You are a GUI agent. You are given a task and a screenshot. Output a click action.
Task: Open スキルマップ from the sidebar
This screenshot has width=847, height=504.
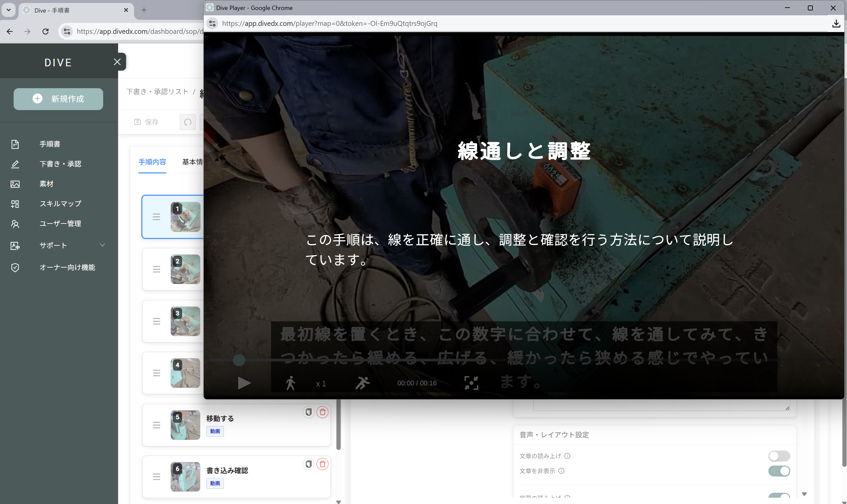(60, 204)
